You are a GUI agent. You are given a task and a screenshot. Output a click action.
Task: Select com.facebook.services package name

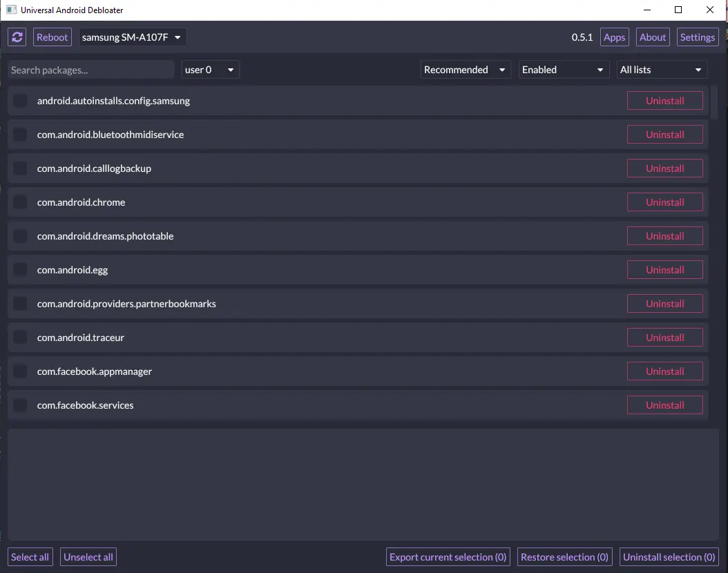point(86,405)
